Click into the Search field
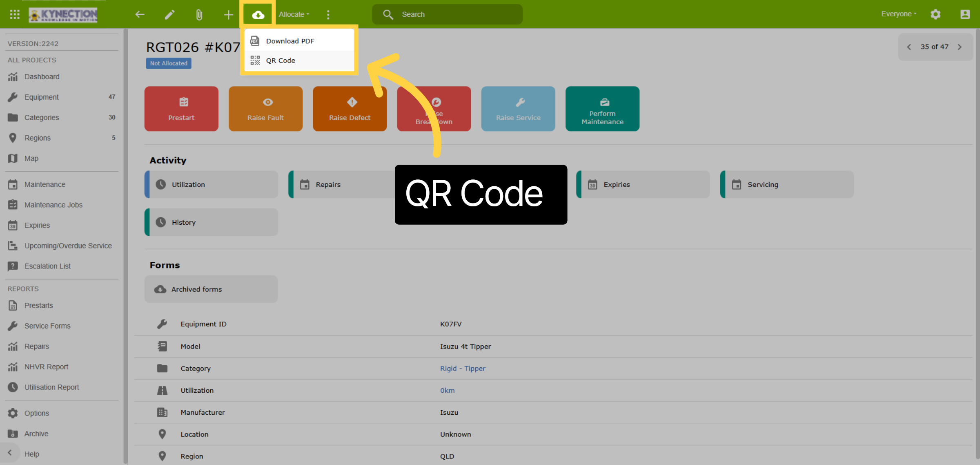 point(447,14)
